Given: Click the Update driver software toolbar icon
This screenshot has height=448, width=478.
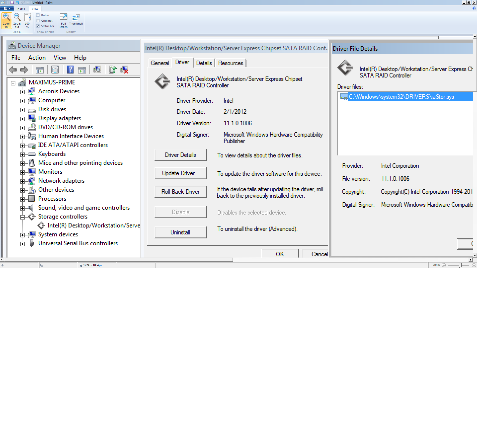Looking at the screenshot, I should (113, 70).
